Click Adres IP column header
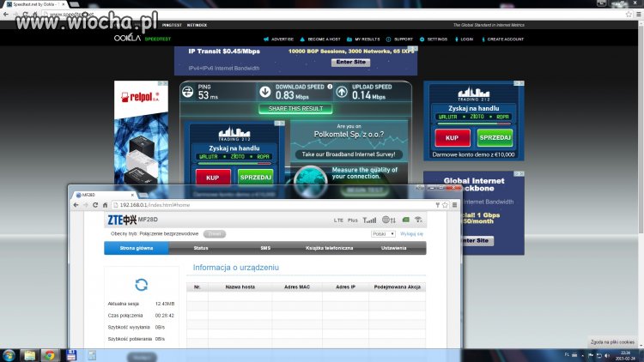This screenshot has height=362, width=644. [345, 287]
